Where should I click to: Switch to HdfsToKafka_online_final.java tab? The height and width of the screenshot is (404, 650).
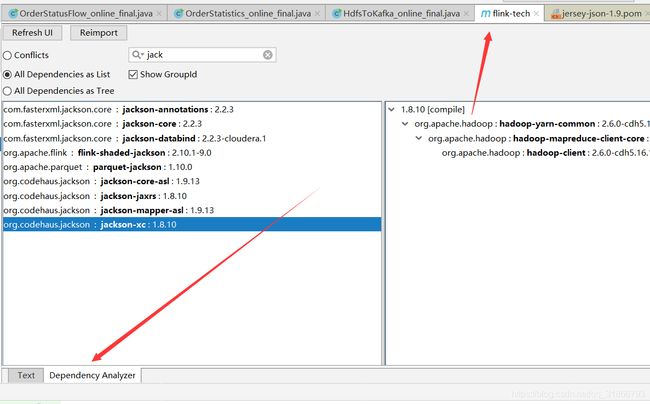pos(401,14)
